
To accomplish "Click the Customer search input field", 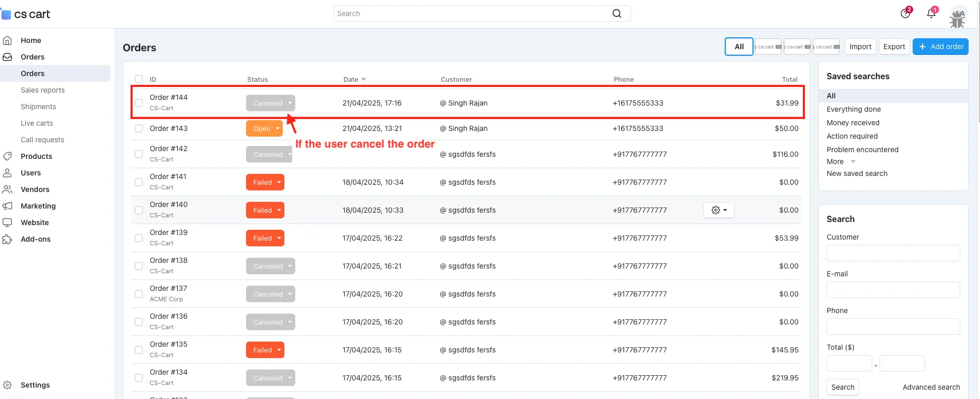I will (893, 253).
